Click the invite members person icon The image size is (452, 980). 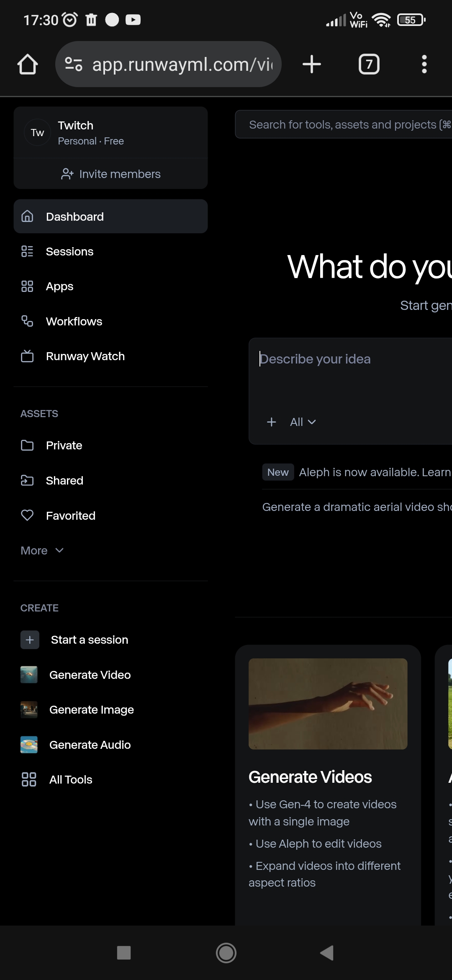(67, 174)
